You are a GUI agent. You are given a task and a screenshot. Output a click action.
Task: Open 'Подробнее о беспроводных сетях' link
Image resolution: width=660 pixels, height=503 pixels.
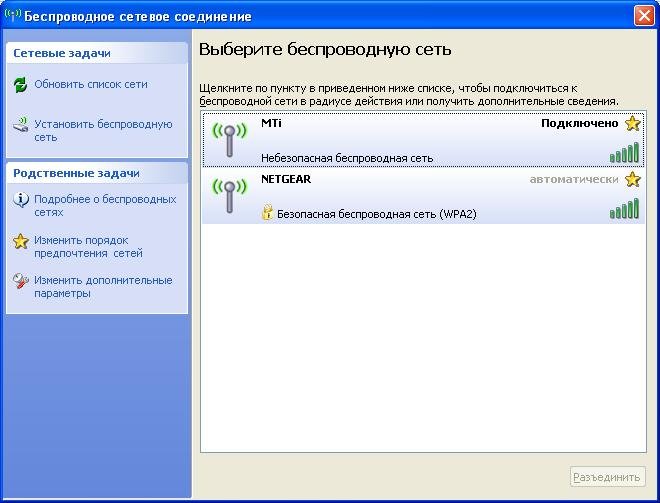pyautogui.click(x=105, y=205)
